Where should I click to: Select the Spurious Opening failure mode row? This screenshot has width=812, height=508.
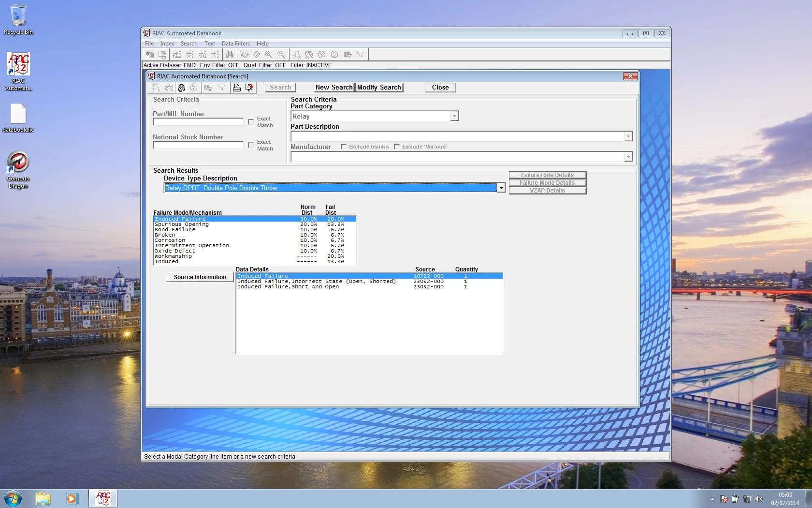(255, 224)
